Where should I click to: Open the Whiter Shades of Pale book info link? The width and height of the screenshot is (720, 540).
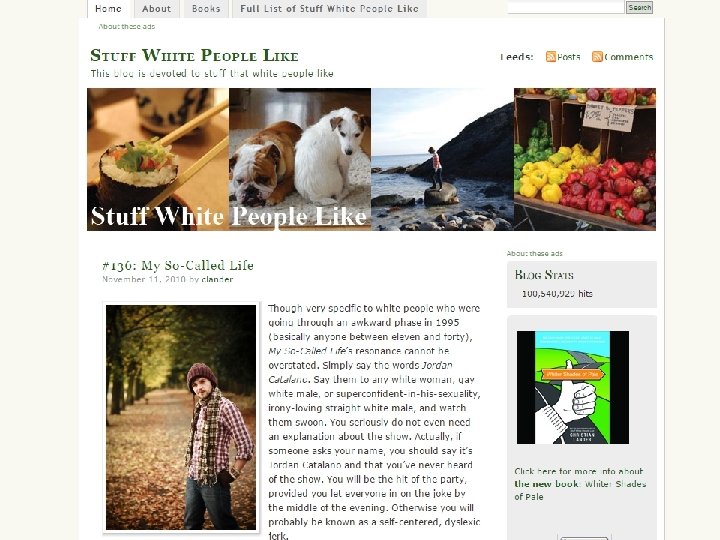pyautogui.click(x=580, y=484)
